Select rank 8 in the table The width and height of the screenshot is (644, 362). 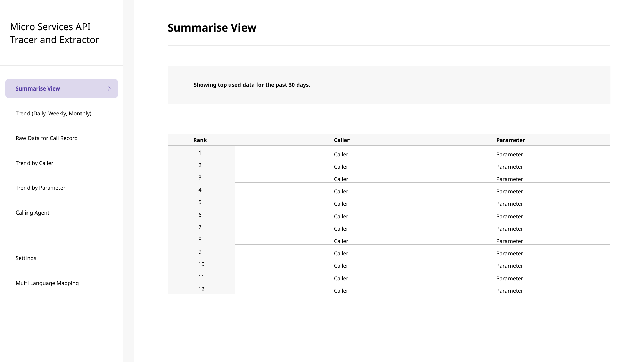(x=200, y=239)
